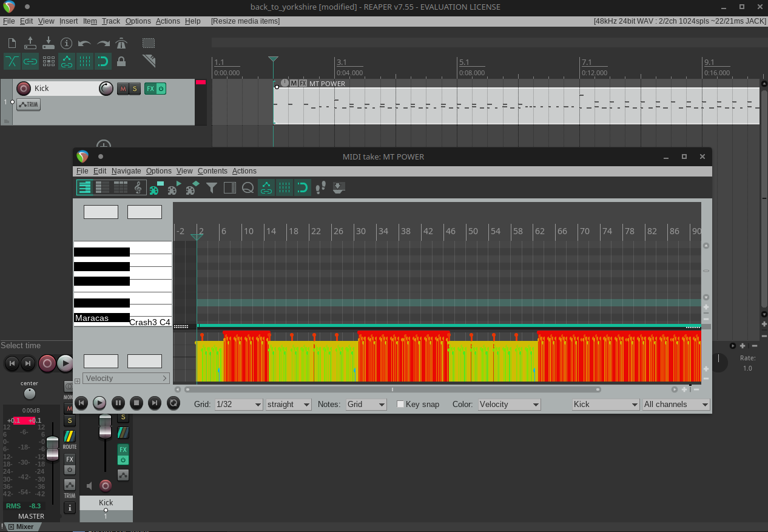The height and width of the screenshot is (532, 768).
Task: Toggle the locking padlock icon
Action: [121, 61]
